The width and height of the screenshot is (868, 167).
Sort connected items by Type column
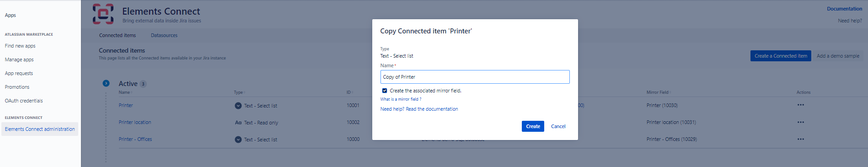239,92
